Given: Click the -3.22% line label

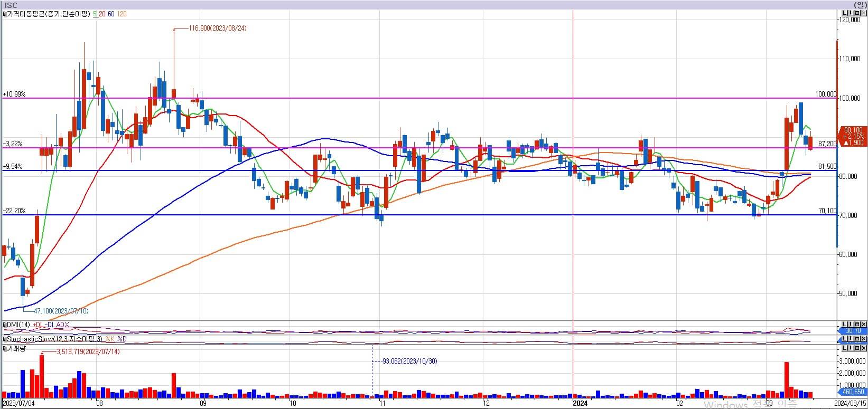Looking at the screenshot, I should point(12,144).
